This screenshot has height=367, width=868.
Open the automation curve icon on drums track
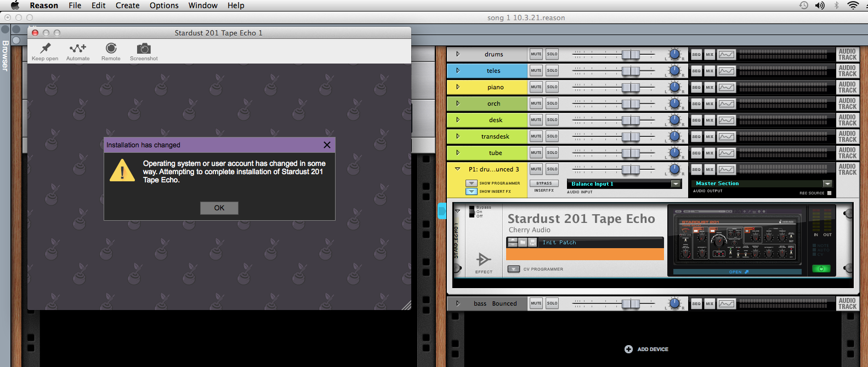click(x=727, y=54)
